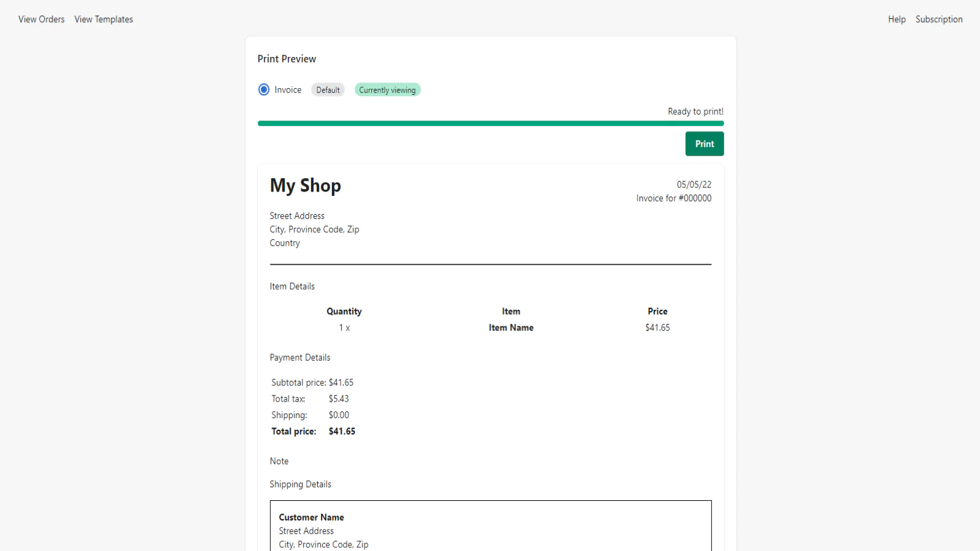Image resolution: width=980 pixels, height=551 pixels.
Task: Click the 05/05/22 invoice date
Action: (693, 185)
